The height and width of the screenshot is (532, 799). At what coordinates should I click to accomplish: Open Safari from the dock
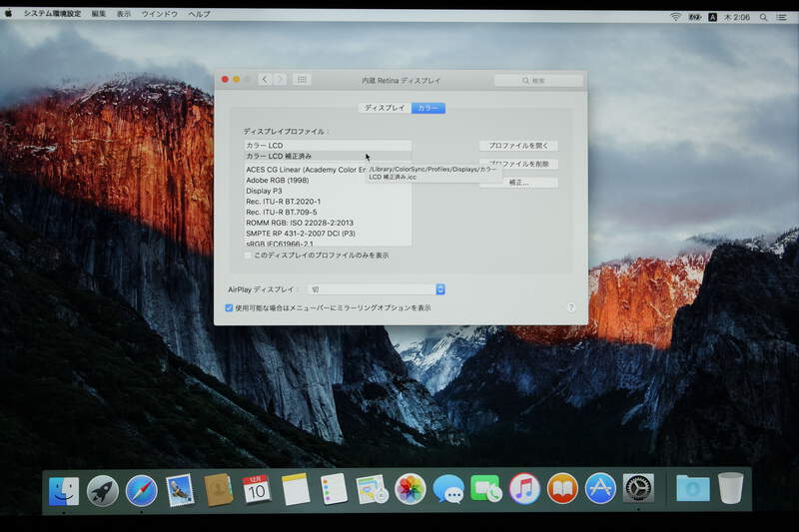pyautogui.click(x=141, y=489)
